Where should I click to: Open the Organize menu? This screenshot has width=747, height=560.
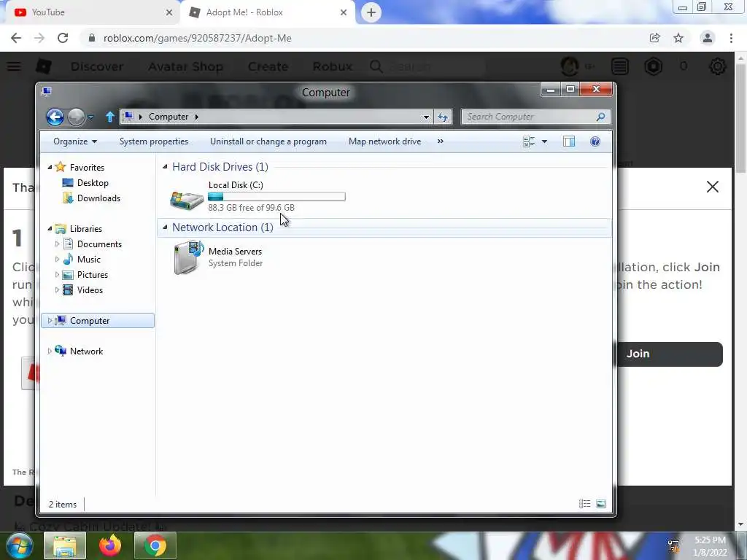tap(75, 141)
